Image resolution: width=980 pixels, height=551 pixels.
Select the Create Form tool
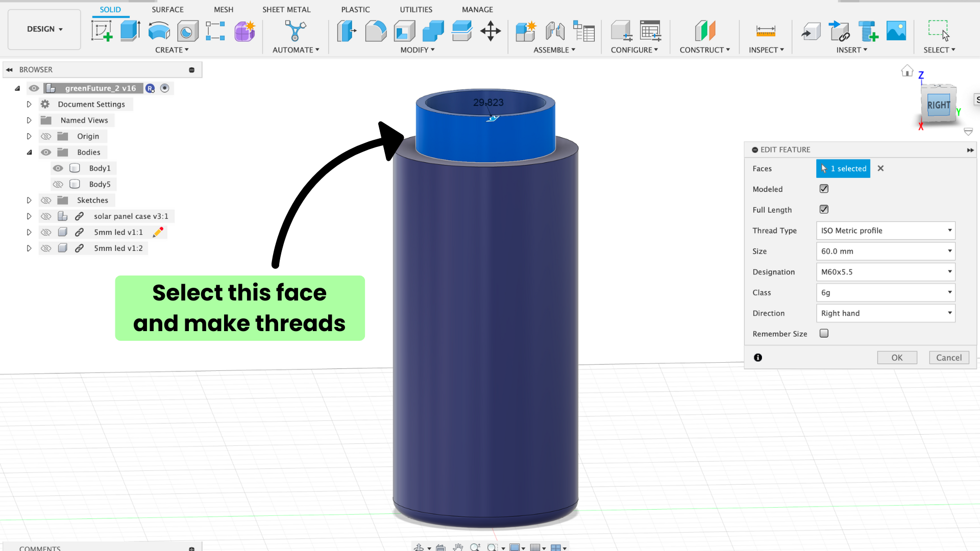(244, 31)
